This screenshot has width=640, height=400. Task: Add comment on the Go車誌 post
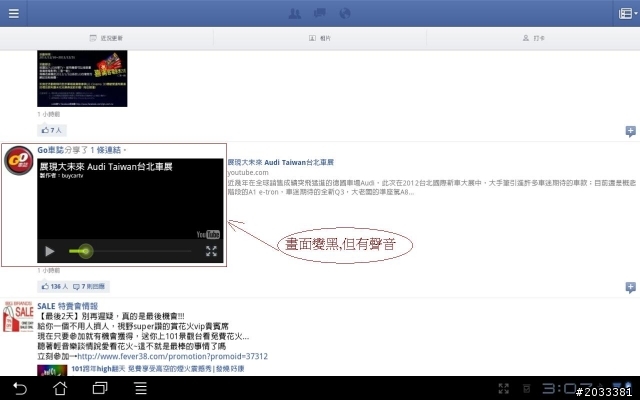click(x=631, y=287)
